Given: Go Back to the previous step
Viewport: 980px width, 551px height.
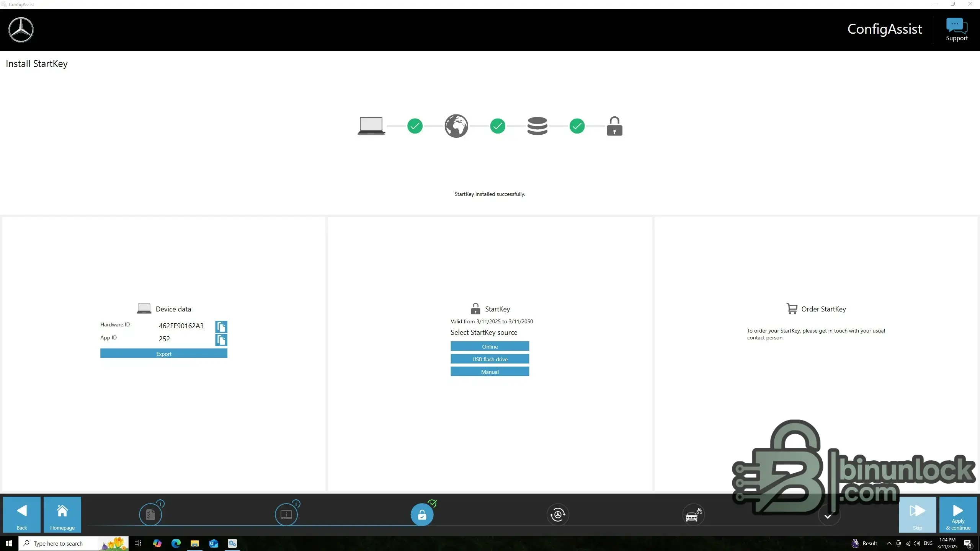Looking at the screenshot, I should pos(22,515).
